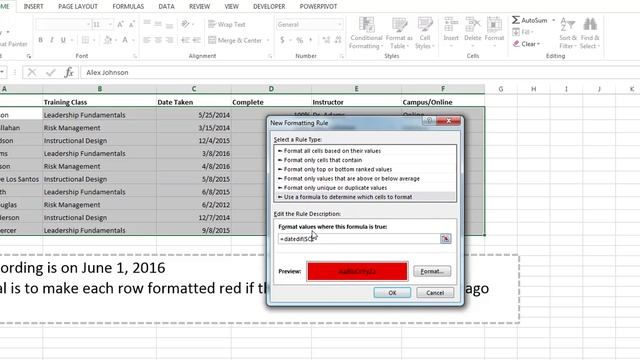Click the Insert Function fx icon
The image size is (640, 360).
(x=69, y=73)
